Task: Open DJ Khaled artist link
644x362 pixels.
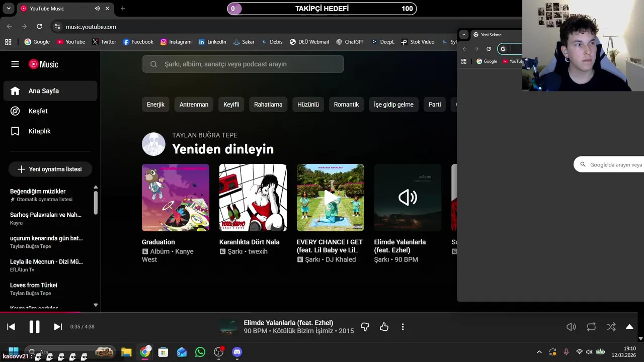Action: 341,259
